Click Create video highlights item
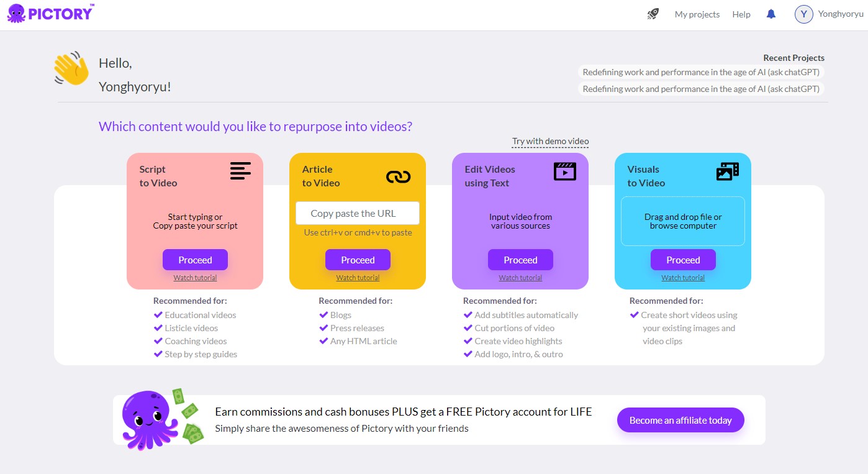The image size is (868, 474). coord(513,341)
